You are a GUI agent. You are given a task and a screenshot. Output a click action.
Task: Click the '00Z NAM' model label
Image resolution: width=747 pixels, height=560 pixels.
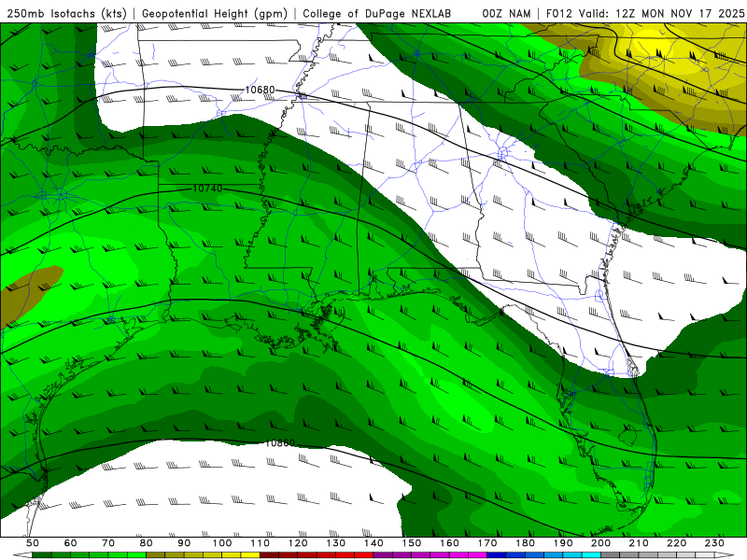click(506, 14)
